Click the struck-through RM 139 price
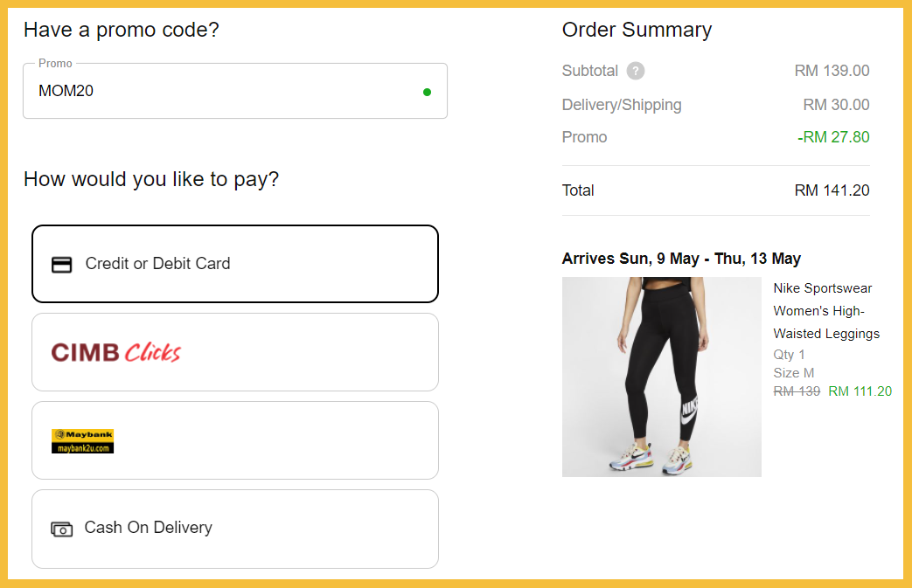Screen dimensions: 912x588 point(797,391)
